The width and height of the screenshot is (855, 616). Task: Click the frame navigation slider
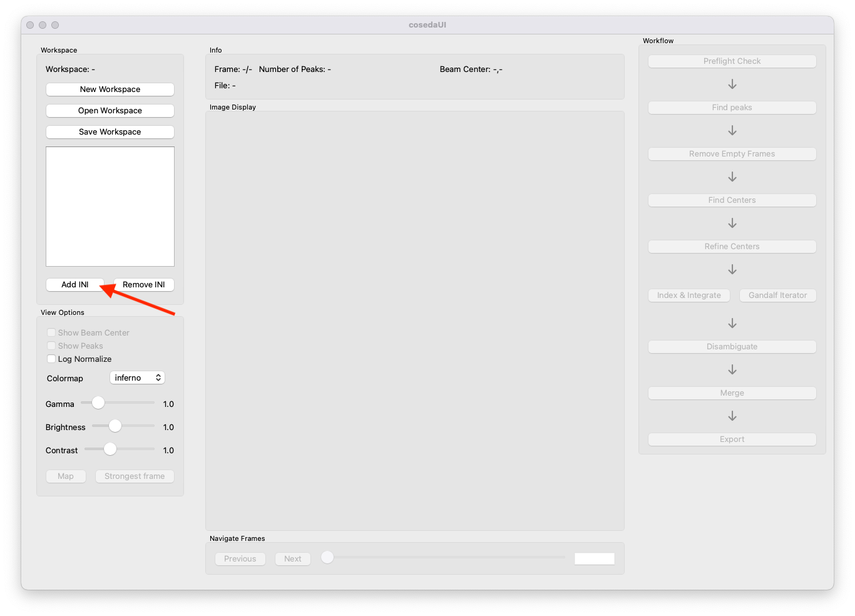[443, 557]
